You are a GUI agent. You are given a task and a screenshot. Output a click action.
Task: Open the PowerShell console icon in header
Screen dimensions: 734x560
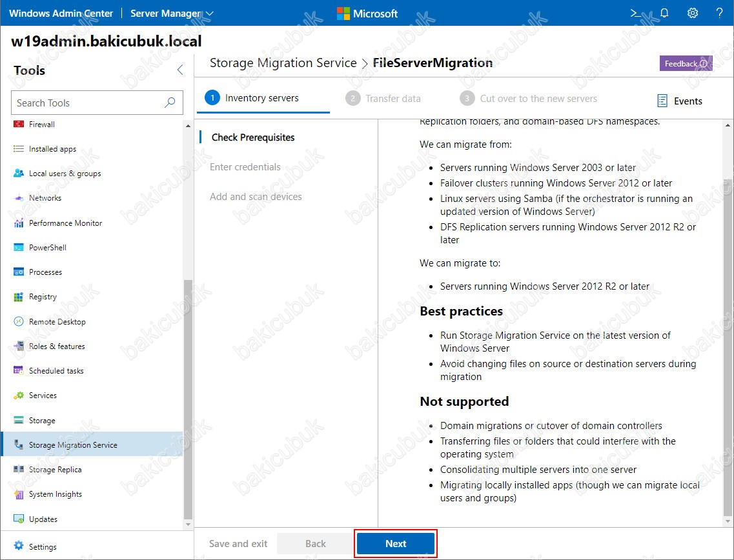636,13
